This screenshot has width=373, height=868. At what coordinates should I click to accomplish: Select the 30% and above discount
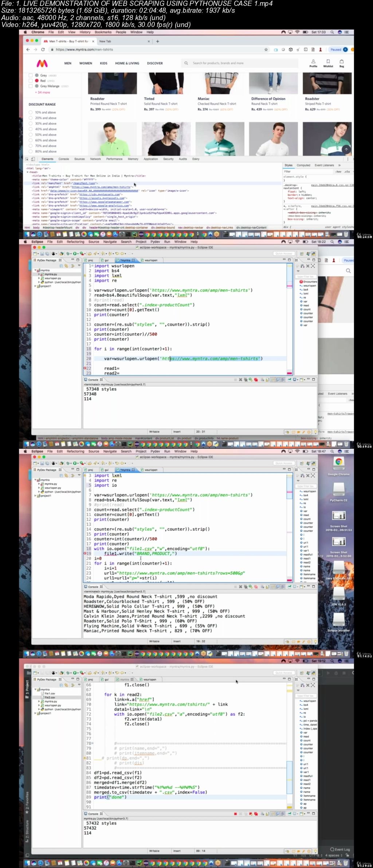click(x=31, y=124)
